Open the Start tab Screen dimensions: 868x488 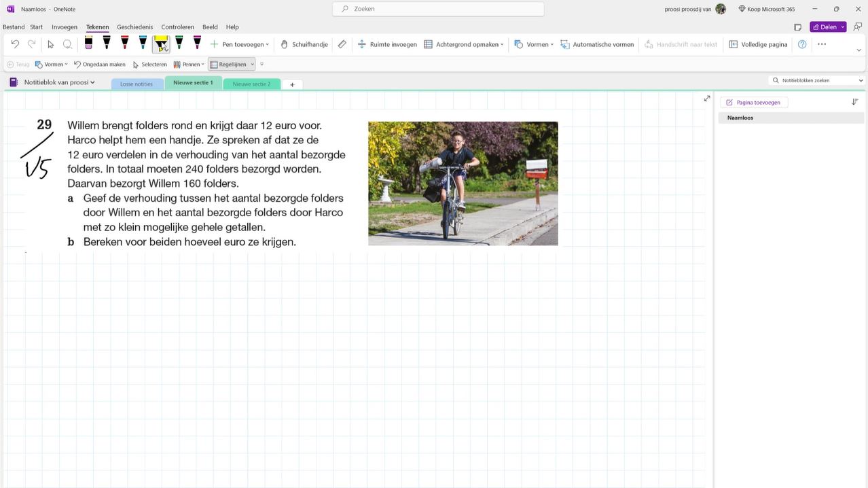pyautogui.click(x=37, y=27)
